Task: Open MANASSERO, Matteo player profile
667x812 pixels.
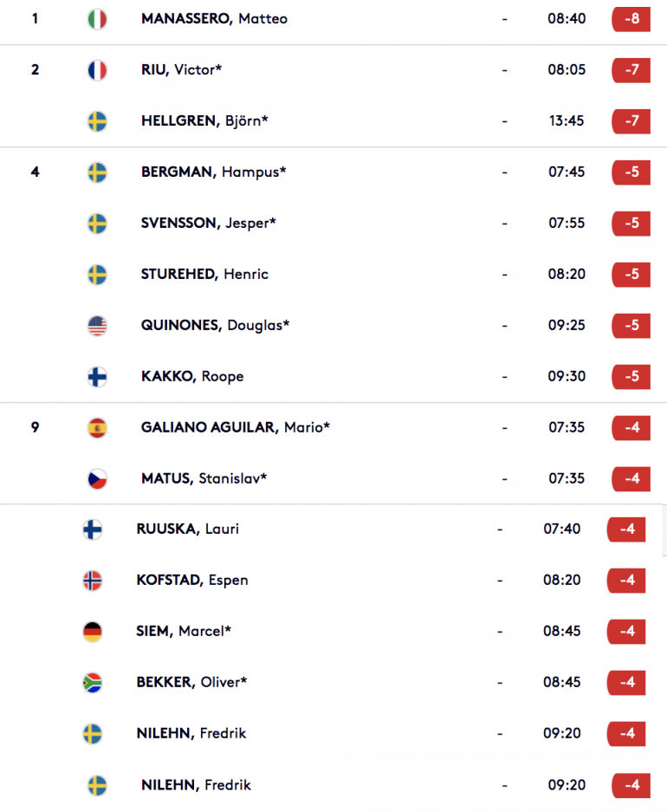Action: pyautogui.click(x=214, y=19)
